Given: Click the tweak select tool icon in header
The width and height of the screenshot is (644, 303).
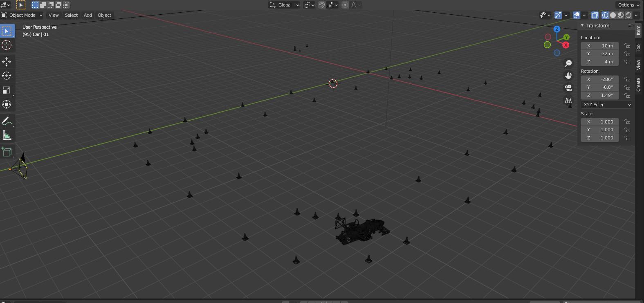Looking at the screenshot, I should coord(21,5).
